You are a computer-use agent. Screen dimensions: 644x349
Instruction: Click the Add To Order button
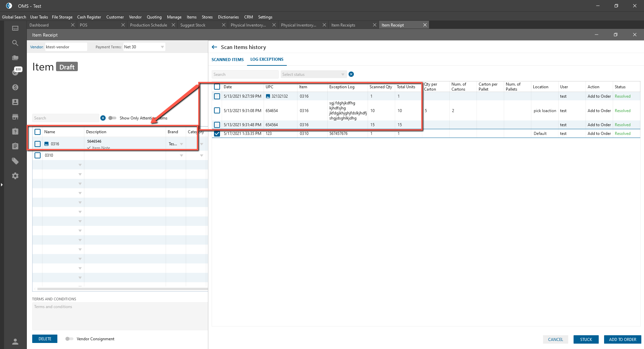coord(622,340)
